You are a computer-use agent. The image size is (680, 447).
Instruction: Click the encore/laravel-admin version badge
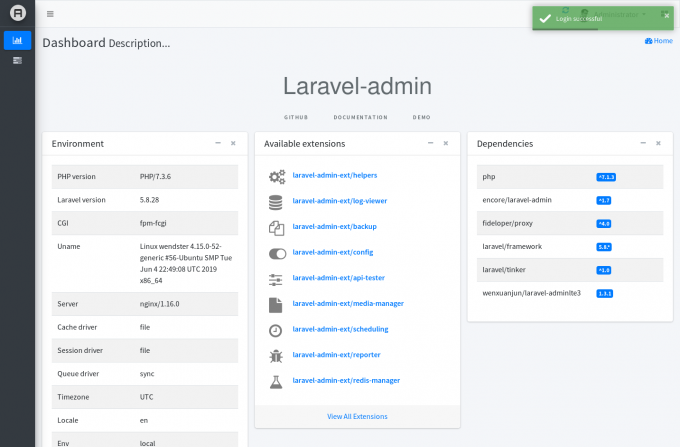point(604,200)
